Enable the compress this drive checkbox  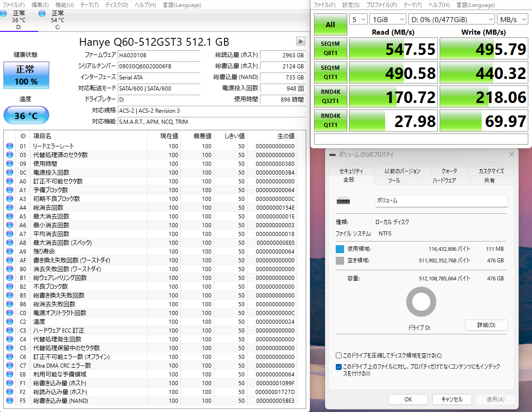[x=339, y=356]
